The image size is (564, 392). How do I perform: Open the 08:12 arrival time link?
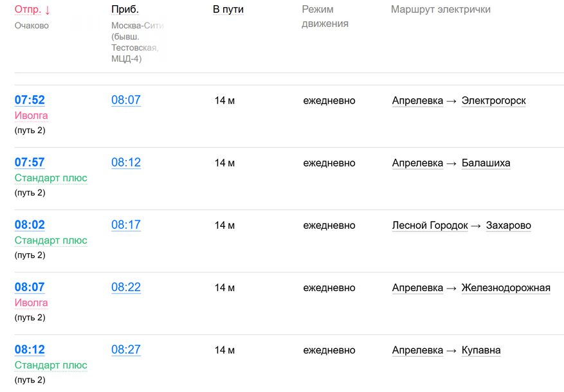click(x=126, y=163)
